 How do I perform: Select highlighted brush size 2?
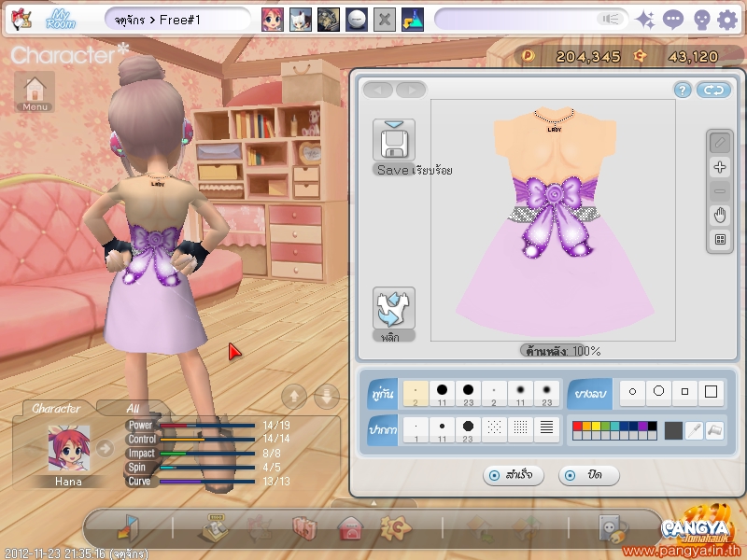[x=416, y=393]
